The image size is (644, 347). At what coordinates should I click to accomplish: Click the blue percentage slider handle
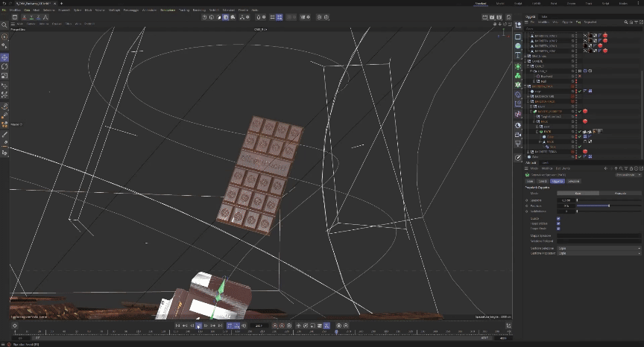click(609, 206)
